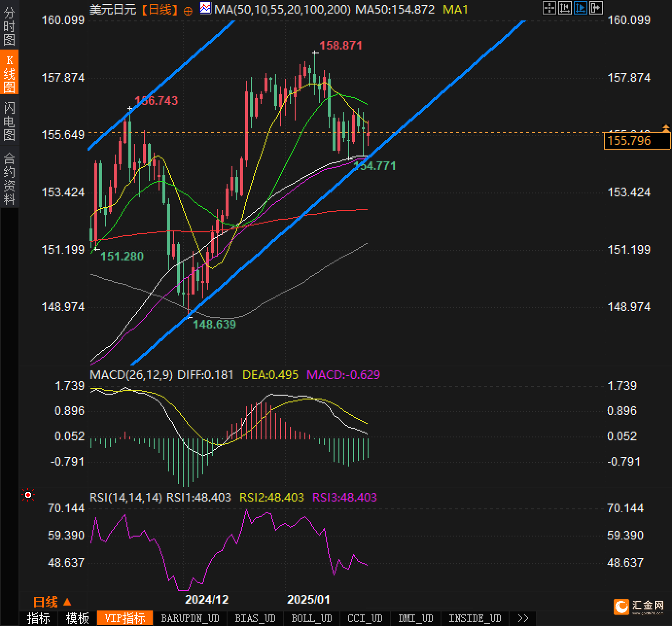Click the 2025/01 date axis label
Image resolution: width=672 pixels, height=626 pixels.
tap(308, 599)
